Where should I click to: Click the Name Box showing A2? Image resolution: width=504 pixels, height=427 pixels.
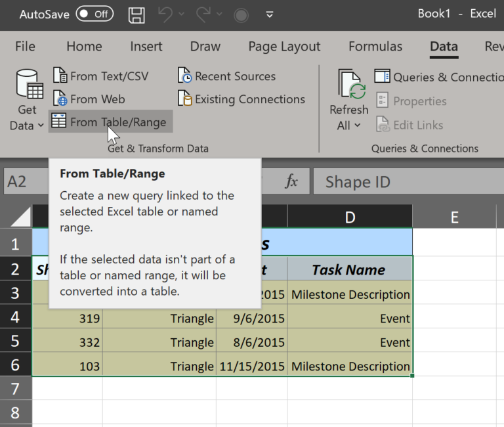pos(26,181)
